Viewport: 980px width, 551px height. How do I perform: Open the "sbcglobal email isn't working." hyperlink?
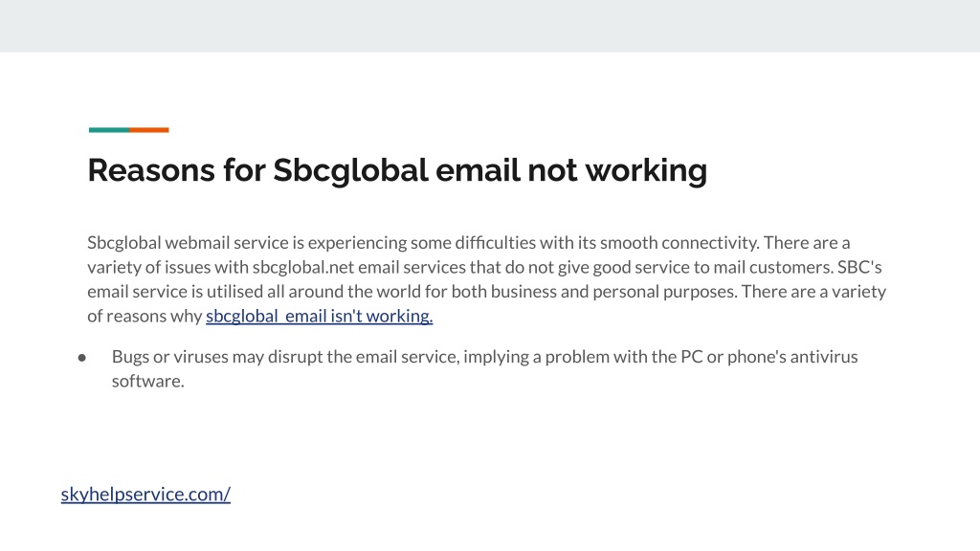319,316
